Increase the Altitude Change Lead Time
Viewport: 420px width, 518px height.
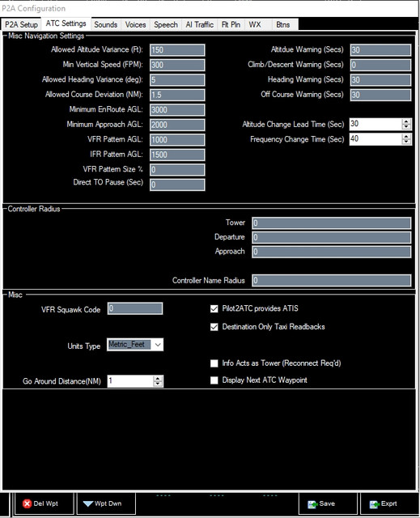tap(406, 121)
